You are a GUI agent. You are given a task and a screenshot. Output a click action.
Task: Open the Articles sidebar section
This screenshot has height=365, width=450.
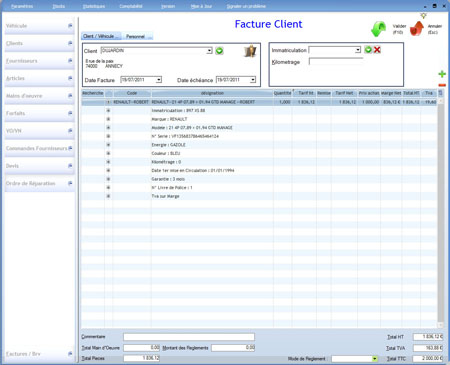[x=39, y=78]
